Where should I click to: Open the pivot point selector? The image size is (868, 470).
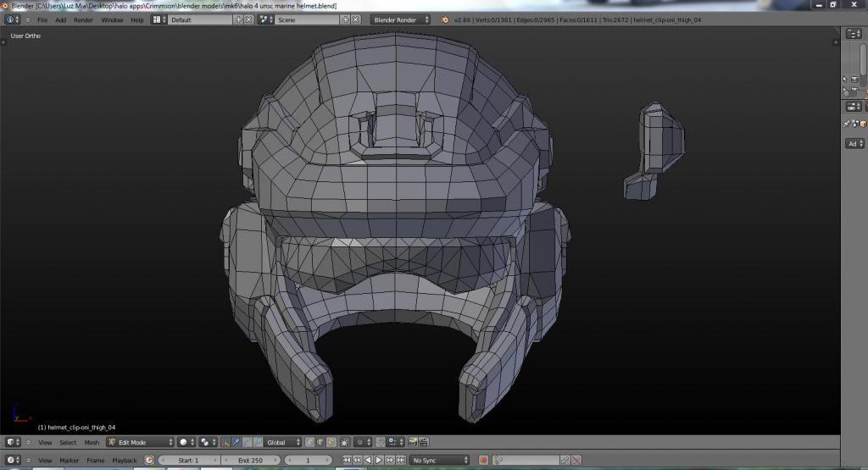(209, 442)
